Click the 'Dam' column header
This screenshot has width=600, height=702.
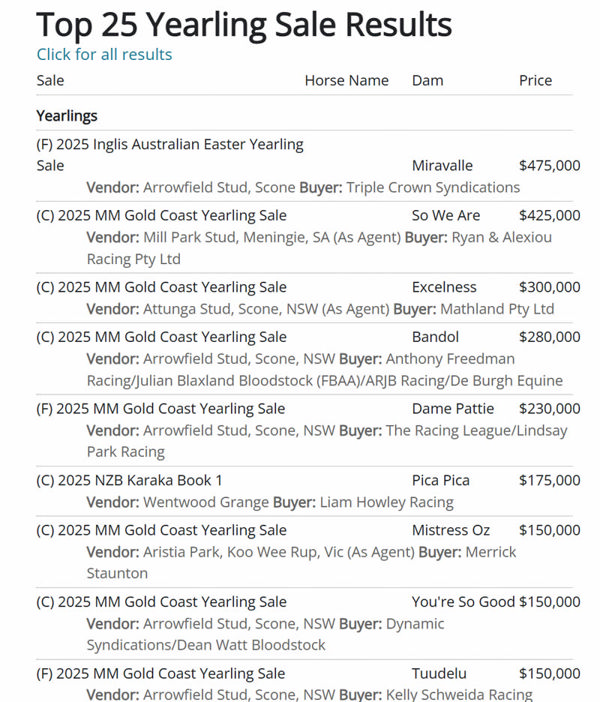427,80
